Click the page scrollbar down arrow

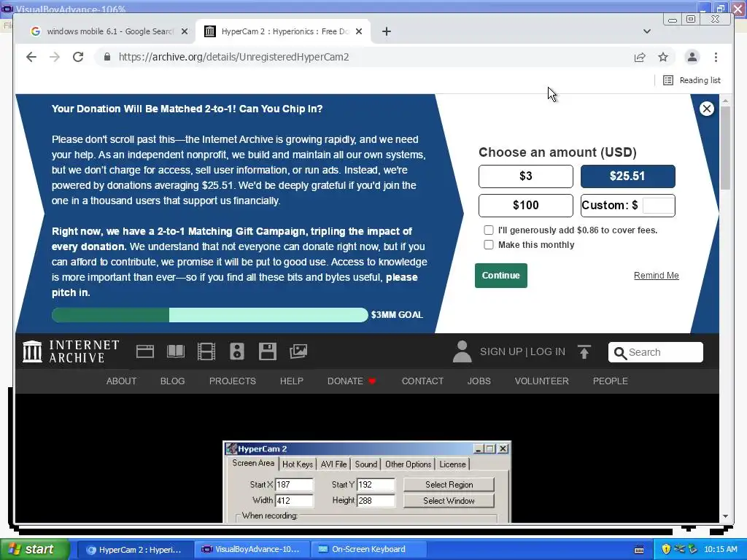tap(725, 516)
